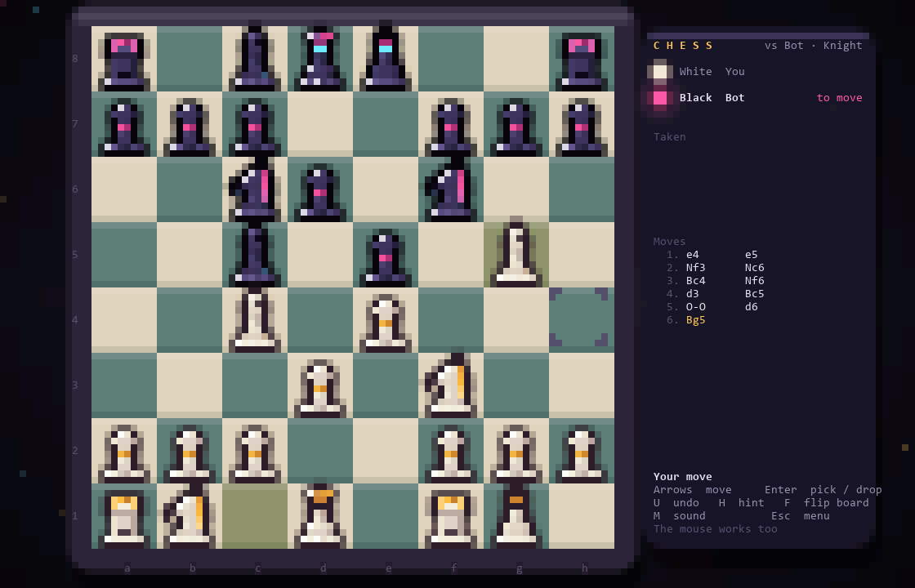
Task: Click the 'CHESS' title
Action: [x=683, y=46]
